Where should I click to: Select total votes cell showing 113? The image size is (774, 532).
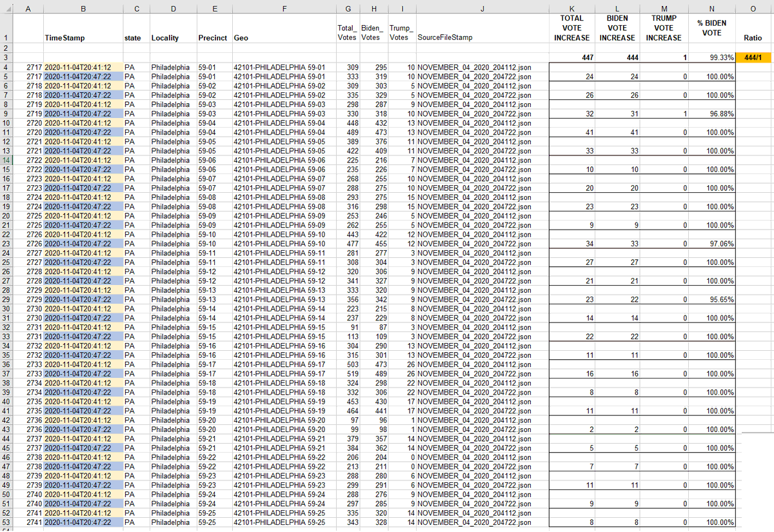point(348,336)
